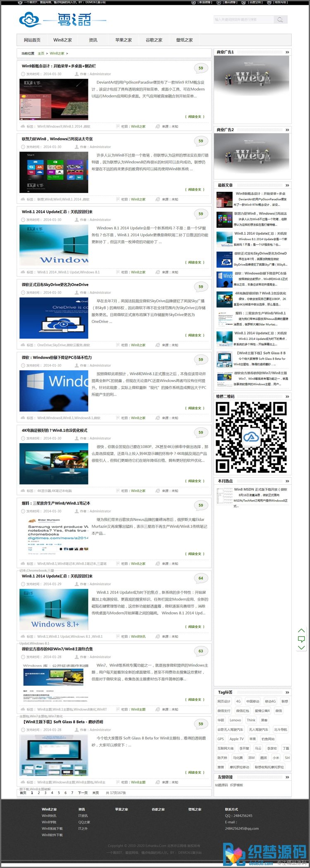This screenshot has width=310, height=868.
Task: Open the 壁纸之家 navigation tab
Action: pyautogui.click(x=184, y=40)
